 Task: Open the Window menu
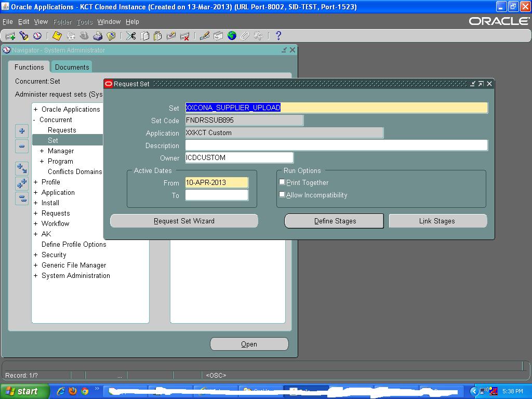coord(109,22)
